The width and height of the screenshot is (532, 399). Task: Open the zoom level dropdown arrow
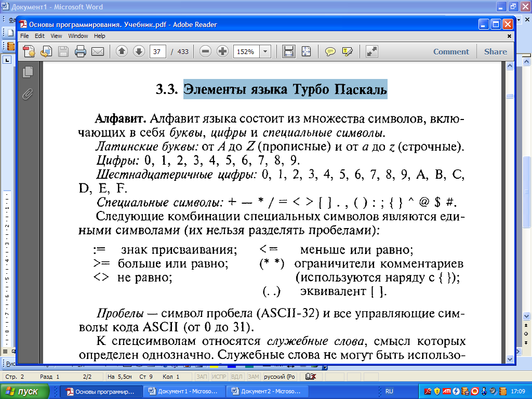pos(265,51)
